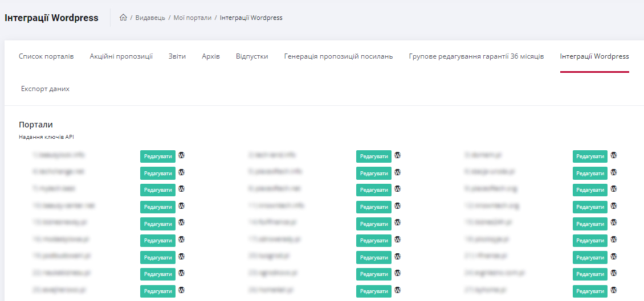Viewport: 644px width, 301px height.
Task: Click WordPress icon for portal number 6
Action: 614,172
